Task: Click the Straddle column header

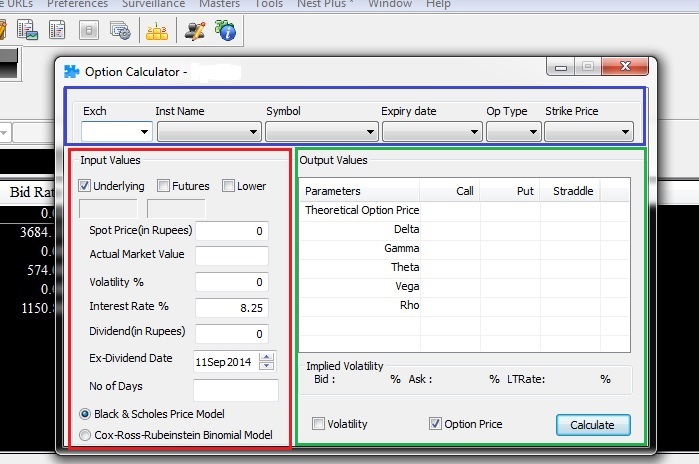Action: [x=570, y=191]
